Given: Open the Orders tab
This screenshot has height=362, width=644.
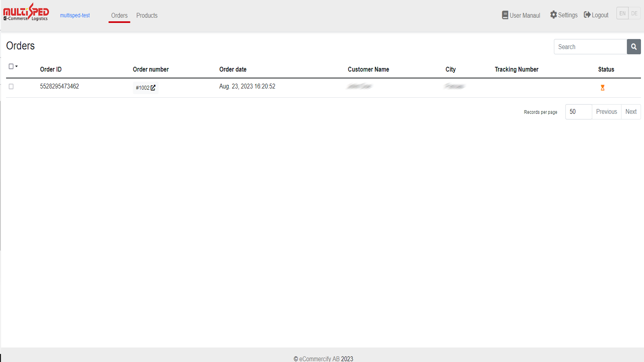Looking at the screenshot, I should [x=120, y=15].
